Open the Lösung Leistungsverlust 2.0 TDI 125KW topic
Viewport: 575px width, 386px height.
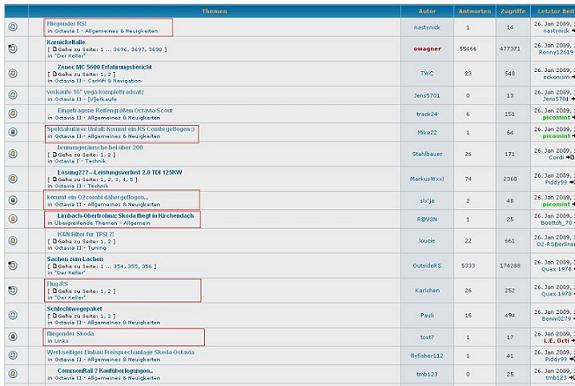120,172
